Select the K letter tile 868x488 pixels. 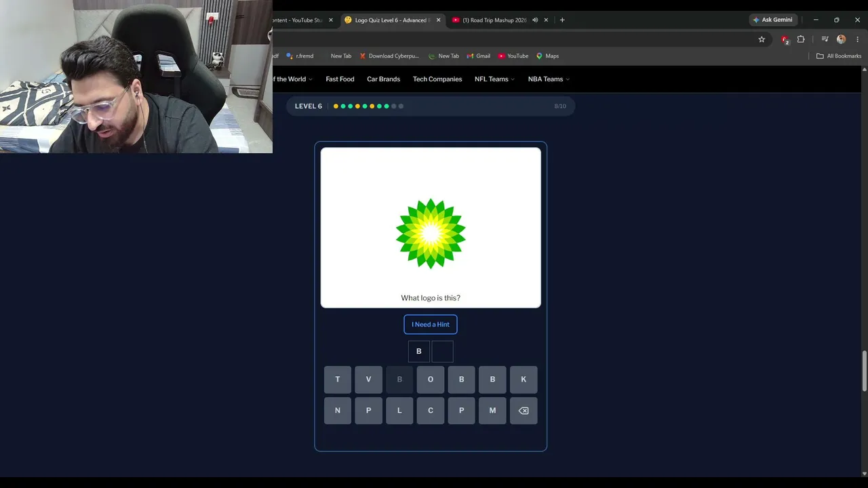[x=524, y=380]
